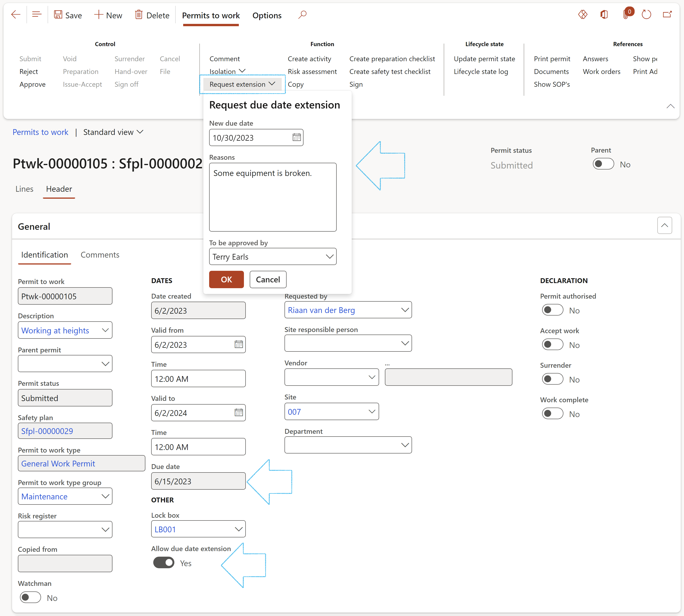Select Options ribbon tab
The height and width of the screenshot is (616, 684).
(x=267, y=16)
